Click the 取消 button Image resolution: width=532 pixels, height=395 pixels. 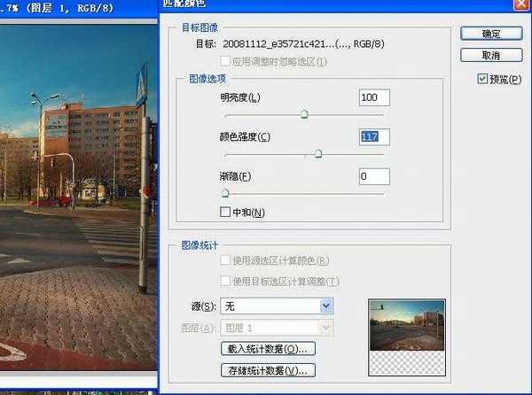click(490, 54)
